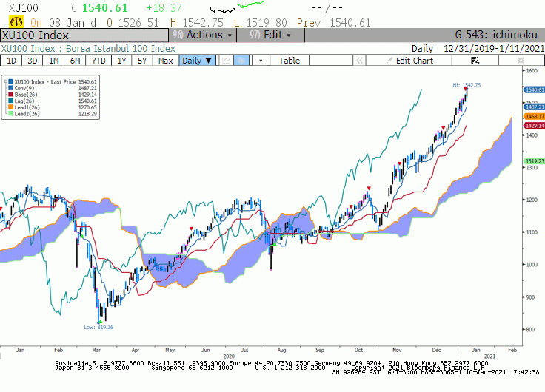Click the yellow gauge icon beside On

coord(16,22)
